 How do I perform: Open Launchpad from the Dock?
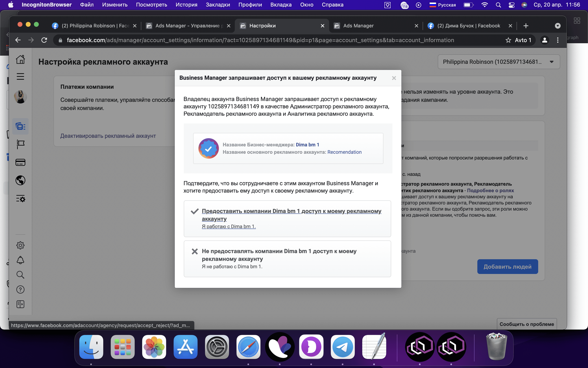click(123, 347)
